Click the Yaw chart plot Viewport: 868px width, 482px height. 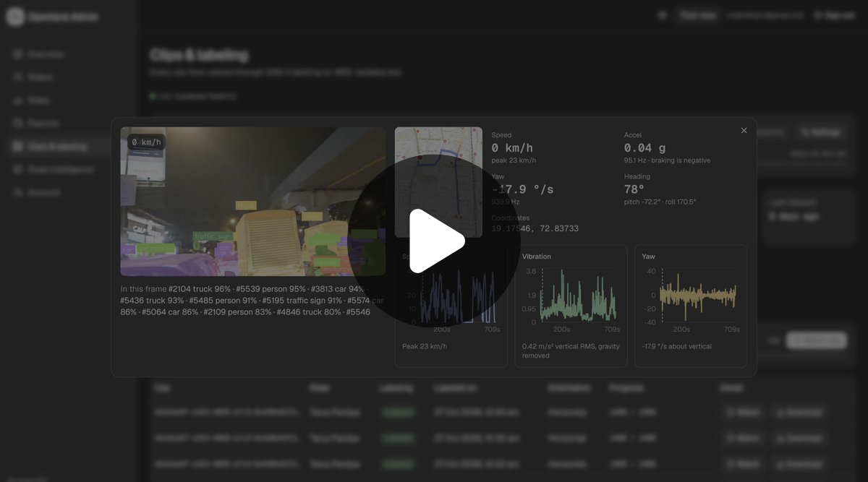pos(697,296)
